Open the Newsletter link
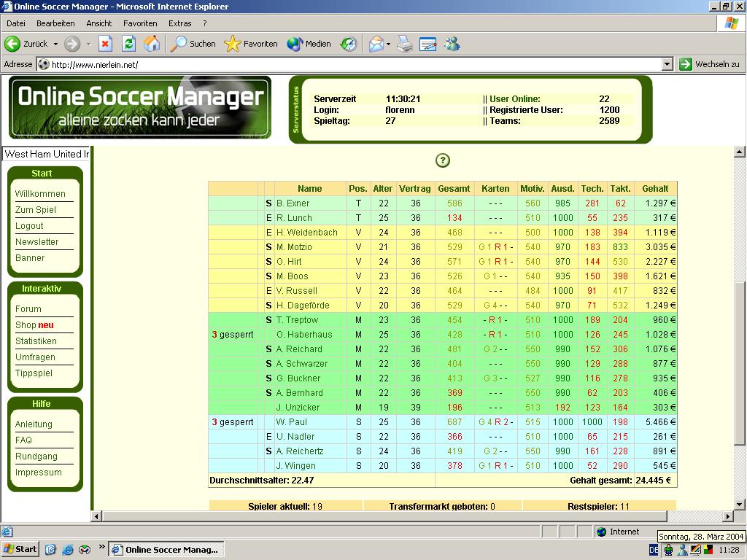This screenshot has height=560, width=747. [x=36, y=242]
